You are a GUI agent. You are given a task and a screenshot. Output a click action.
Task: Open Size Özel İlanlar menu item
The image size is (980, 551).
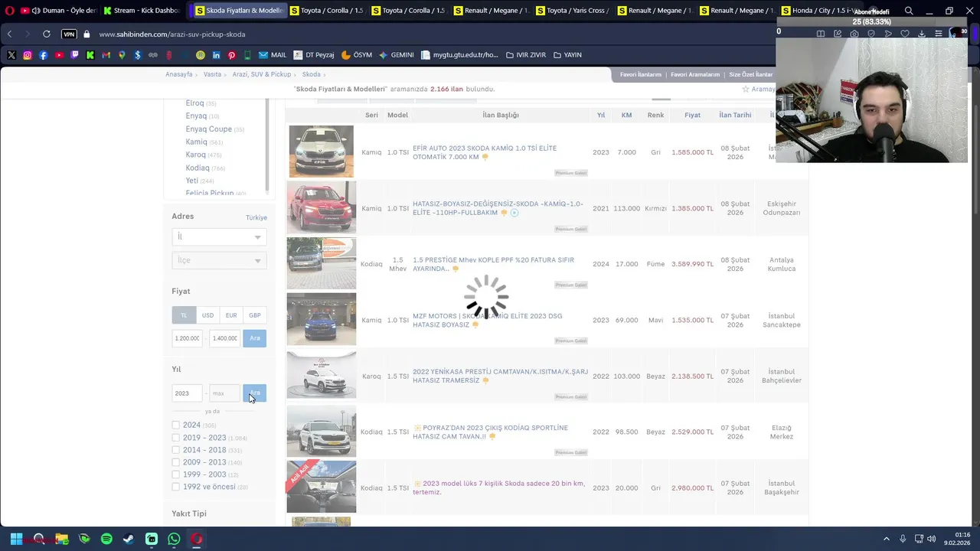(x=751, y=74)
